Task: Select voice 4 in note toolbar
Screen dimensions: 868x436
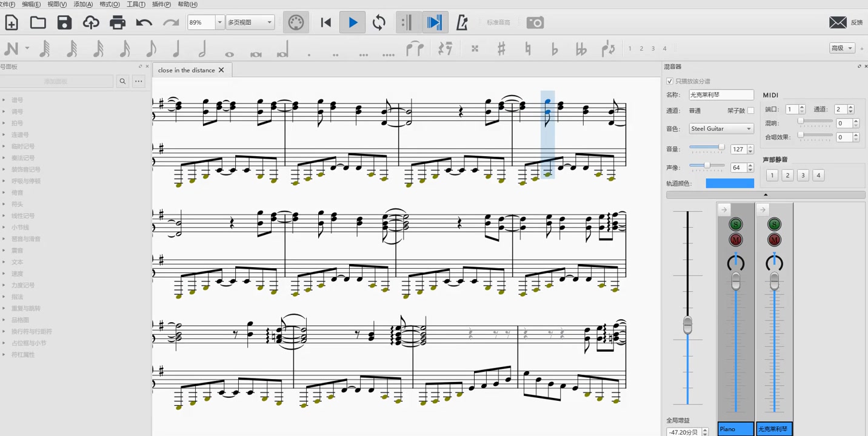Action: [x=664, y=48]
